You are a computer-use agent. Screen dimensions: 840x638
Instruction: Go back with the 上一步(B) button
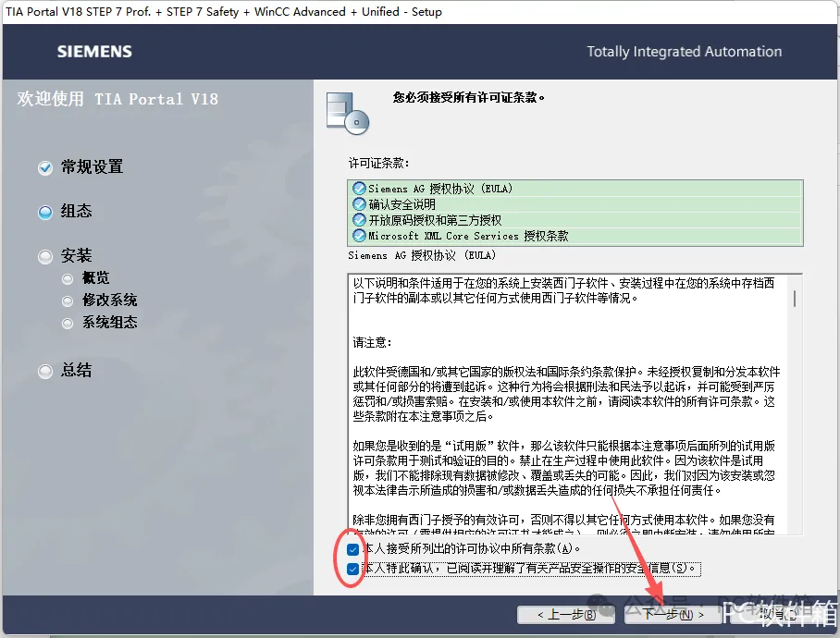[566, 615]
